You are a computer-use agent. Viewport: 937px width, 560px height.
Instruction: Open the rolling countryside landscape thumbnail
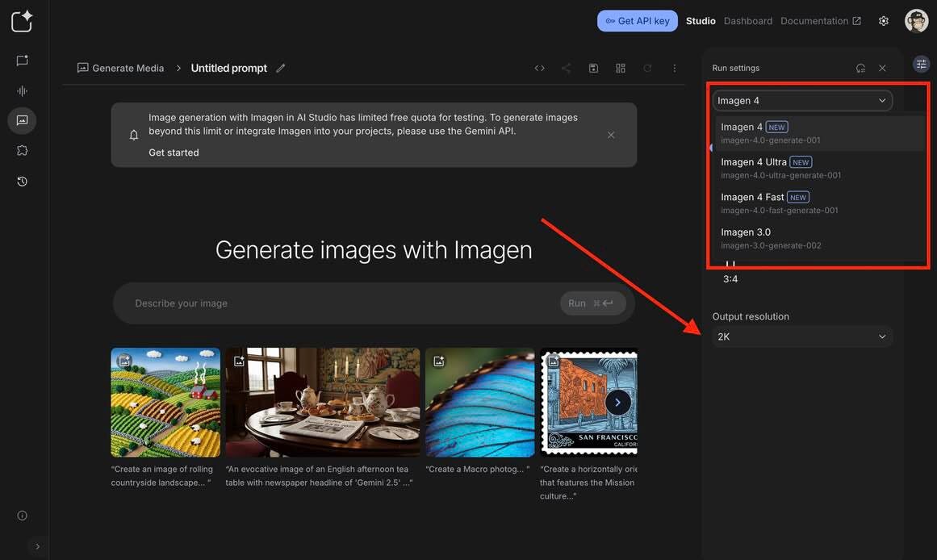coord(165,402)
